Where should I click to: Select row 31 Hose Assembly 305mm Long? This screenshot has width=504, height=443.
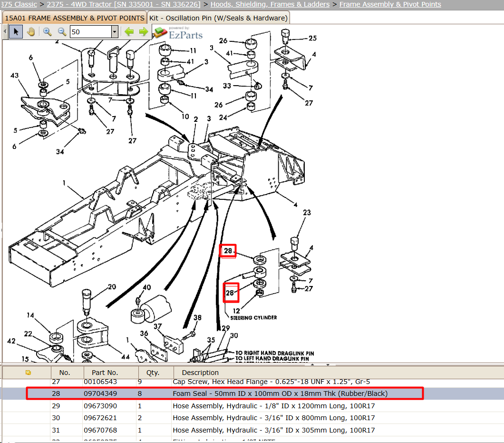273,430
